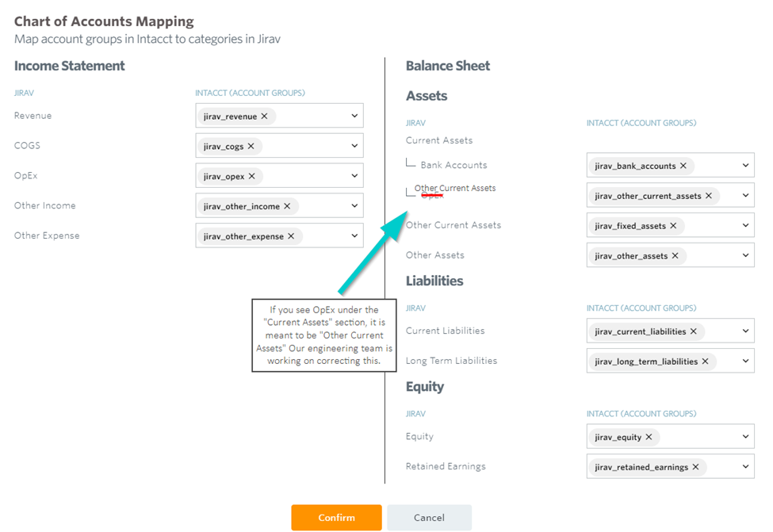Viewport: 773px width, 532px height.
Task: Select the jirav_retained_earnings tag text
Action: coord(641,467)
